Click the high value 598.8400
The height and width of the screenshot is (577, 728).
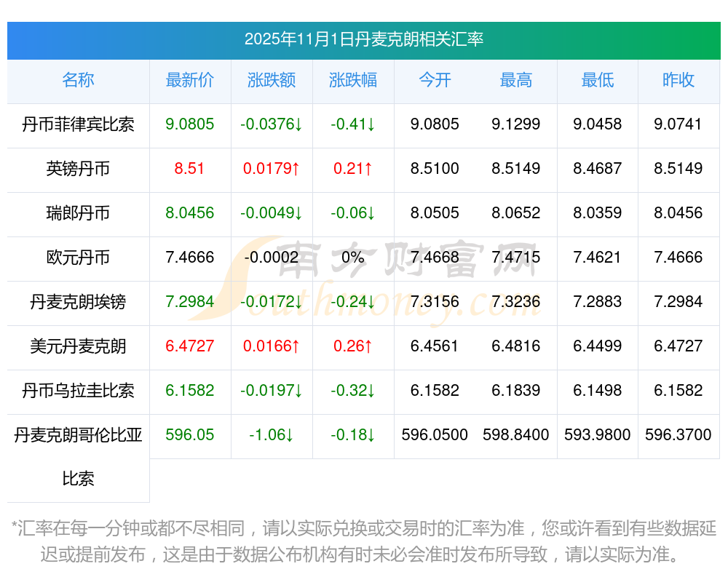tap(516, 434)
